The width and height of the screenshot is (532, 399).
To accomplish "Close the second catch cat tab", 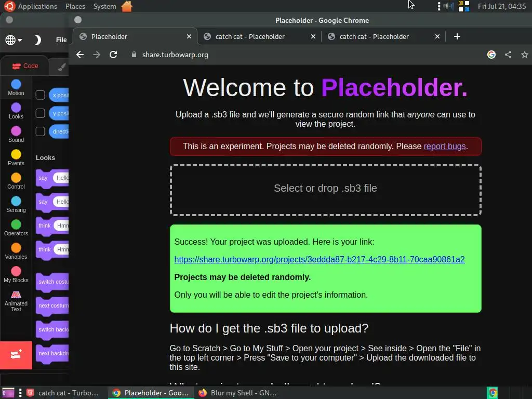I will click(313, 36).
